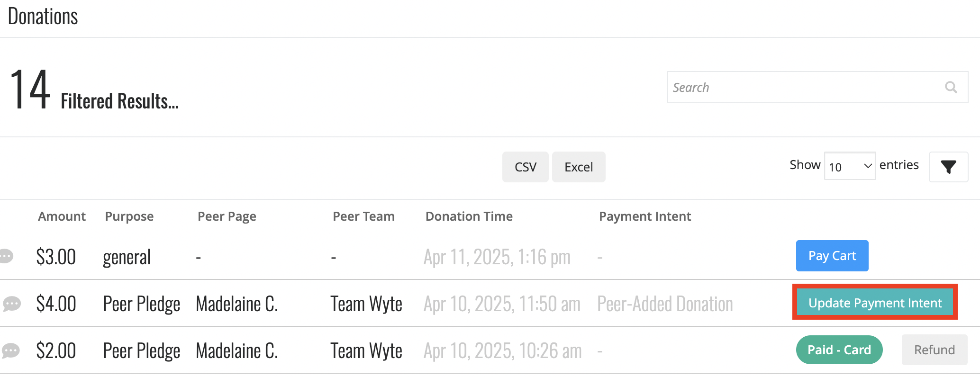This screenshot has width=980, height=377.
Task: Sort by the Amount column header
Action: 62,216
